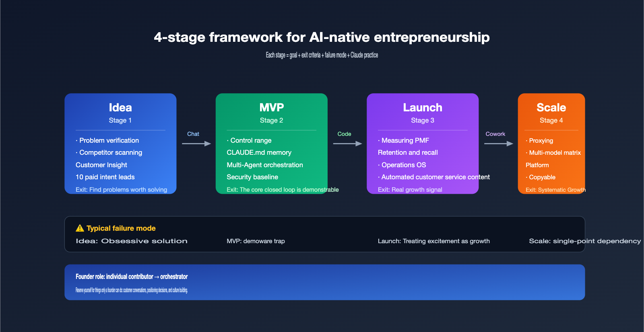The width and height of the screenshot is (644, 332).
Task: Click "Scale: single-point dependency" failure mode
Action: coord(585,241)
